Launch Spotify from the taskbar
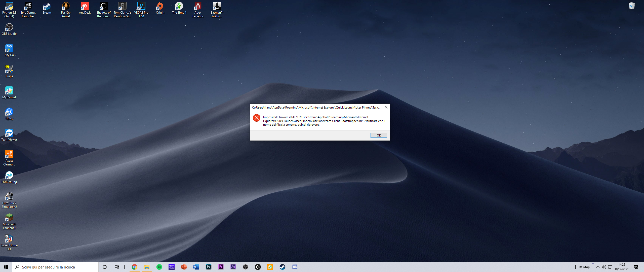The image size is (644, 272). [x=159, y=267]
